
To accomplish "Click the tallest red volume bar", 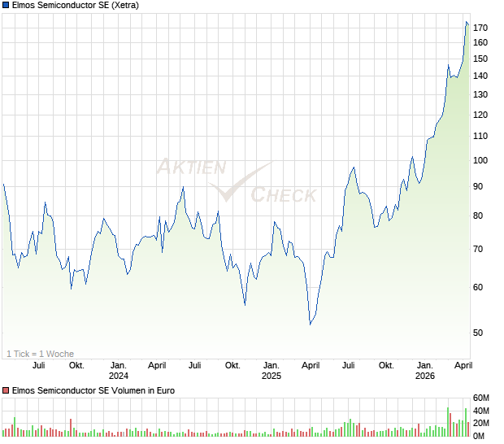I will click(450, 424).
